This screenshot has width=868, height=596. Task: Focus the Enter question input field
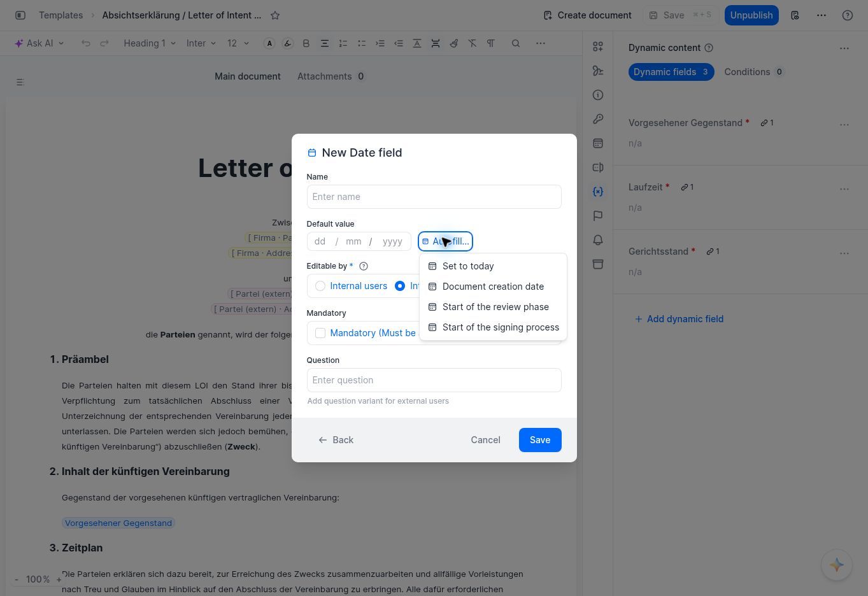434,380
